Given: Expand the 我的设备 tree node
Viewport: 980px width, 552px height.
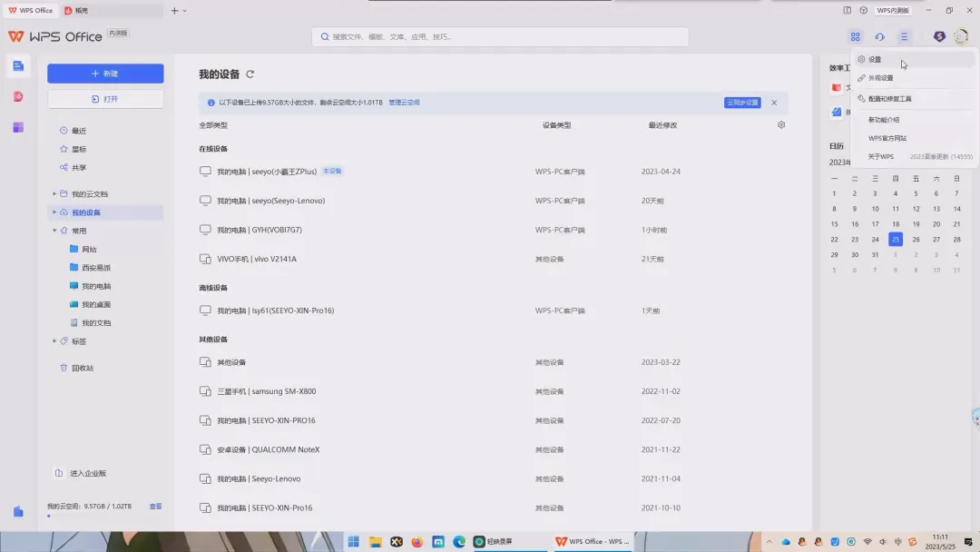Looking at the screenshot, I should click(54, 212).
